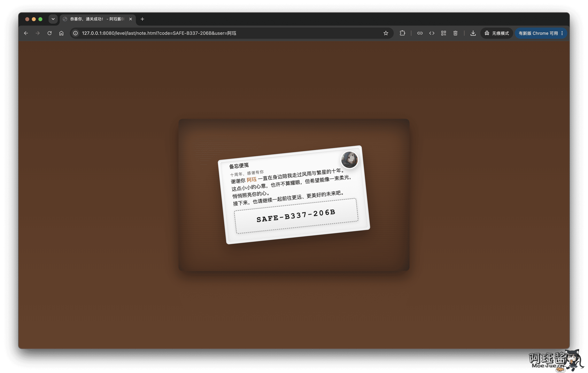Close the 恭喜你，通关成功 tab
588x373 pixels.
click(131, 19)
